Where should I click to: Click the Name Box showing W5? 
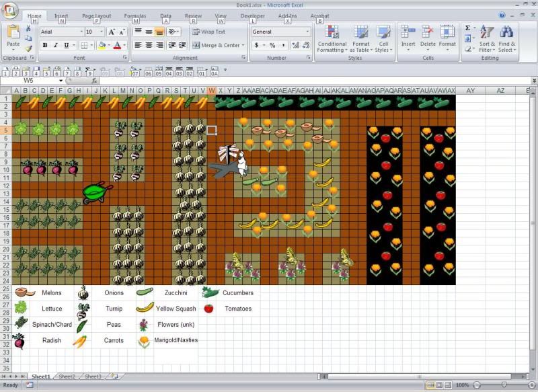click(x=29, y=81)
